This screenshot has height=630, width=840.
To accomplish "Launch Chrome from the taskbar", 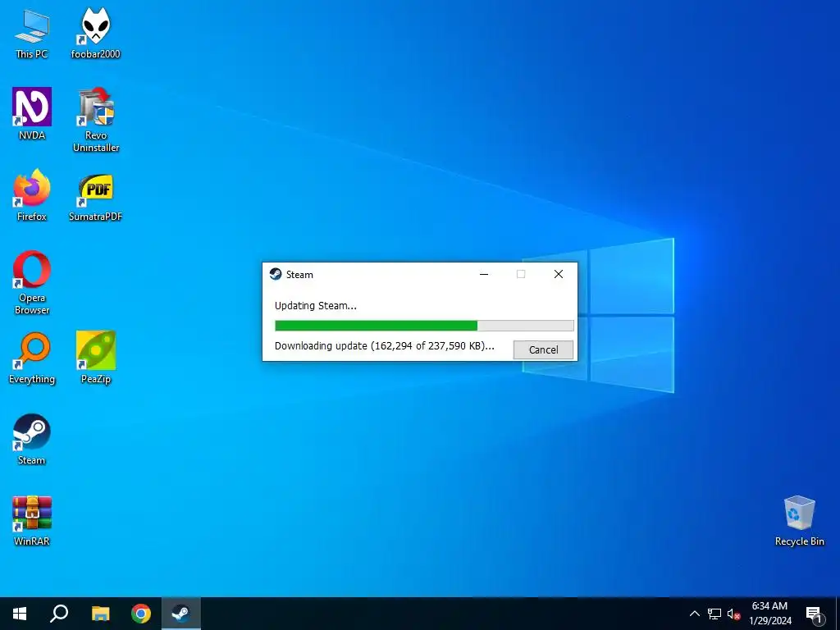I will click(x=141, y=614).
